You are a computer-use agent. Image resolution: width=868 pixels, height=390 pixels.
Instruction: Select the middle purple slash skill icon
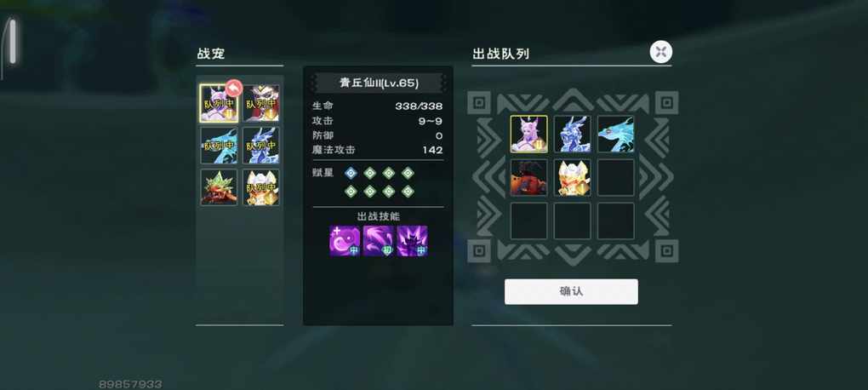pyautogui.click(x=379, y=240)
